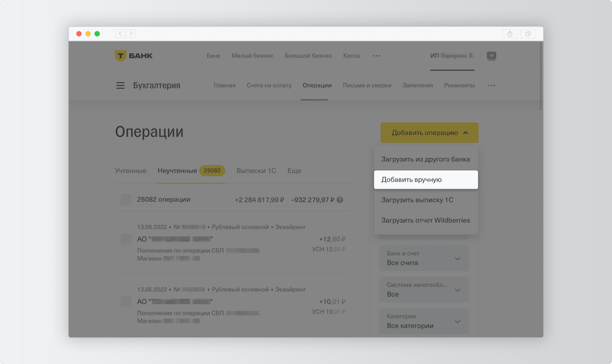
Task: Go to the Малый бизнес link
Action: coord(252,56)
